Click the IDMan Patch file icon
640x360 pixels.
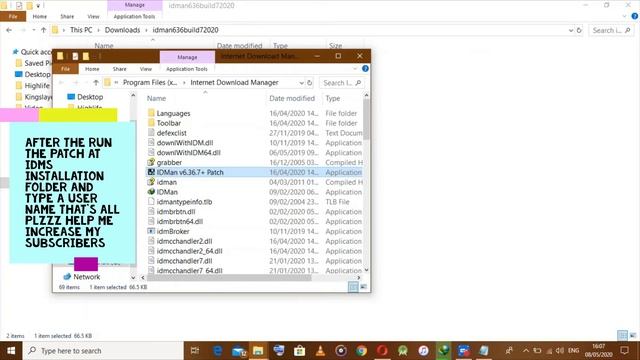pos(151,172)
